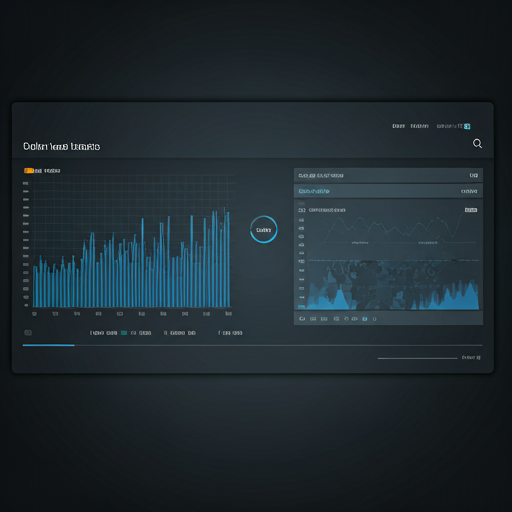
Task: Click the first icon in right panel footer
Action: click(302, 319)
